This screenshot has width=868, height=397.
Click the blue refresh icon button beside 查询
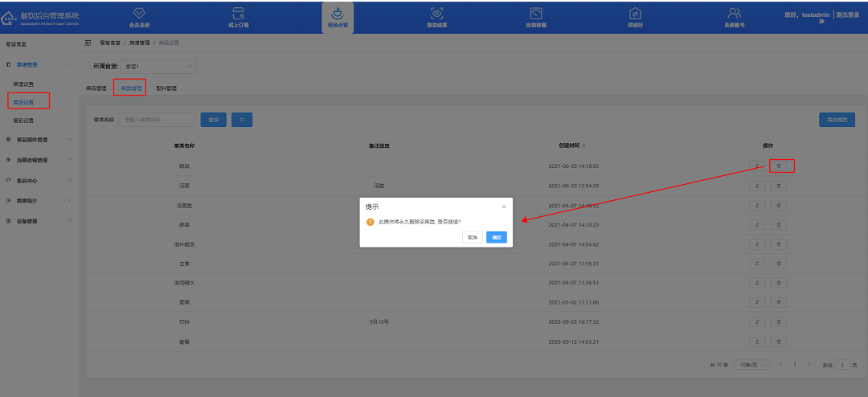pos(242,120)
